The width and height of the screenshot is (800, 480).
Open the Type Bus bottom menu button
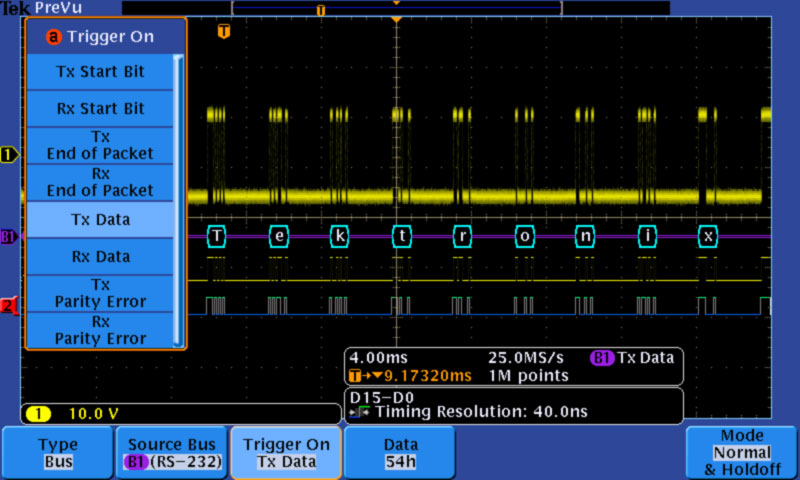[x=58, y=453]
